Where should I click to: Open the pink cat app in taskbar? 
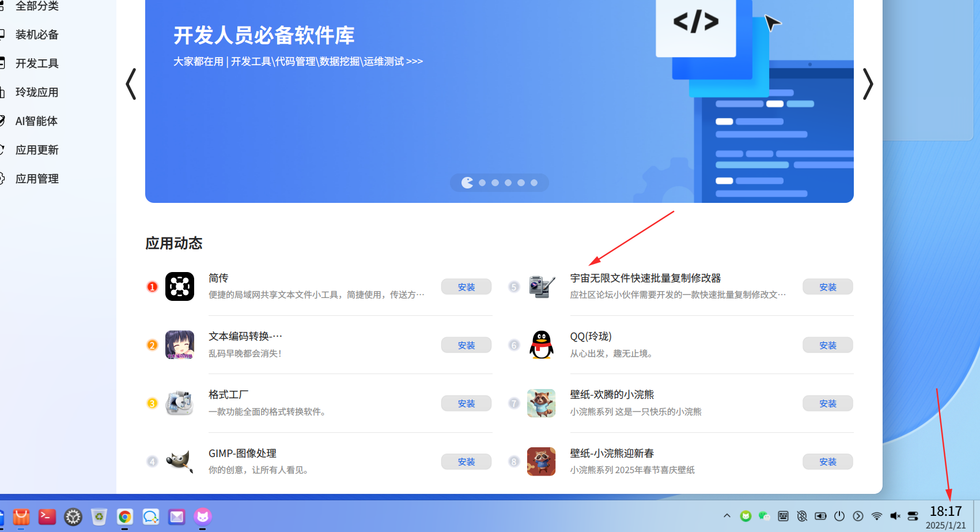point(203,516)
